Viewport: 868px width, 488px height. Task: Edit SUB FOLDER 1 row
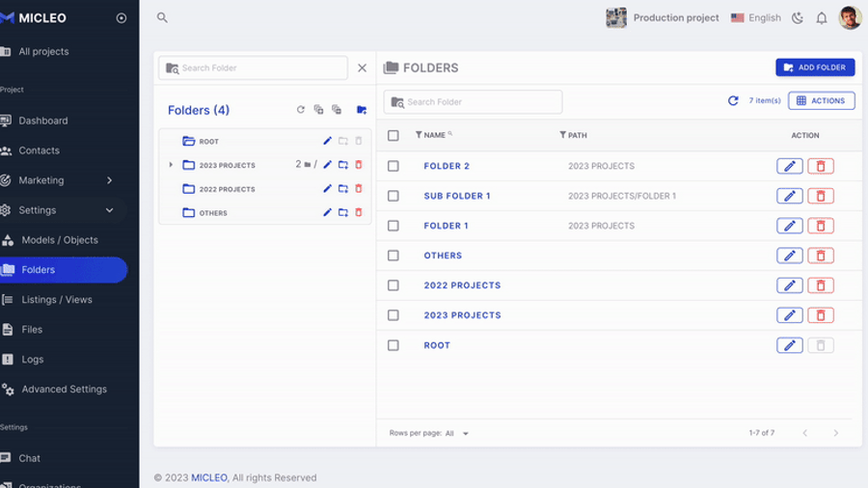point(789,196)
